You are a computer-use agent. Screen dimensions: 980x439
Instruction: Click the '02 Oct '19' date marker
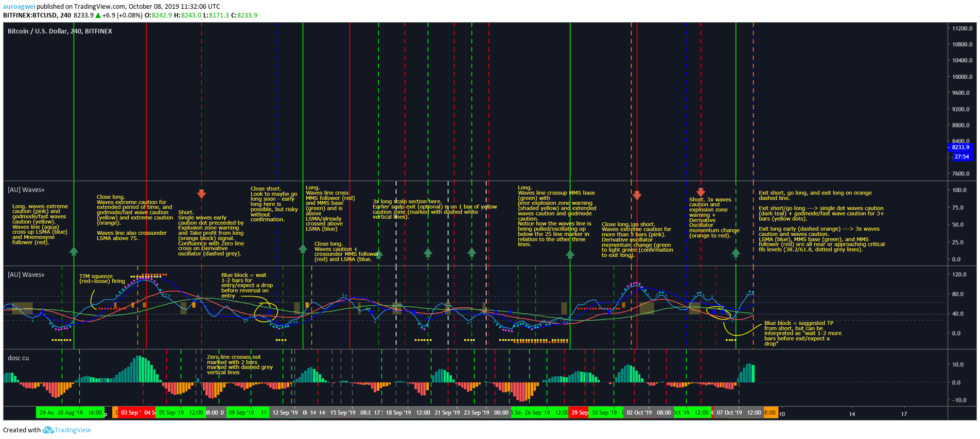tap(639, 413)
